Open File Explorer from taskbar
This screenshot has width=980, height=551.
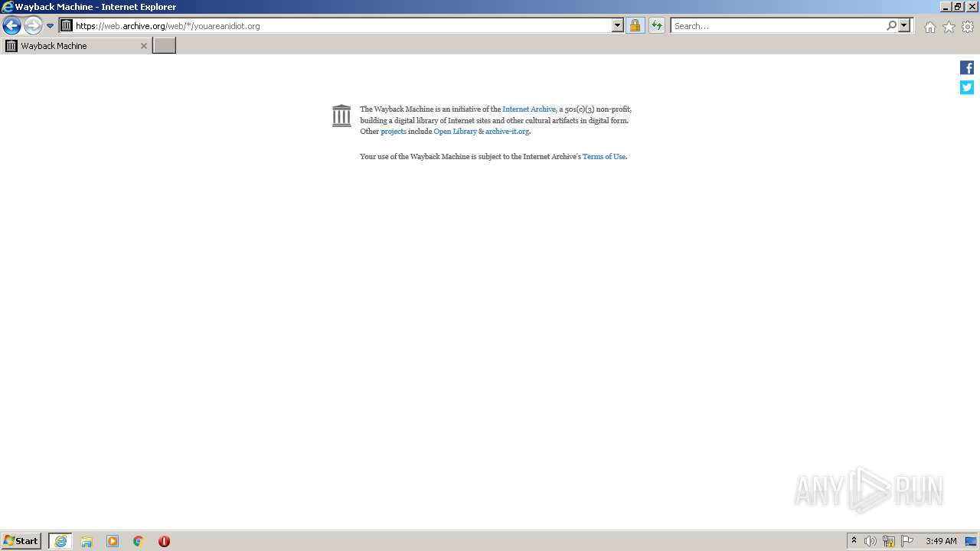pyautogui.click(x=87, y=541)
